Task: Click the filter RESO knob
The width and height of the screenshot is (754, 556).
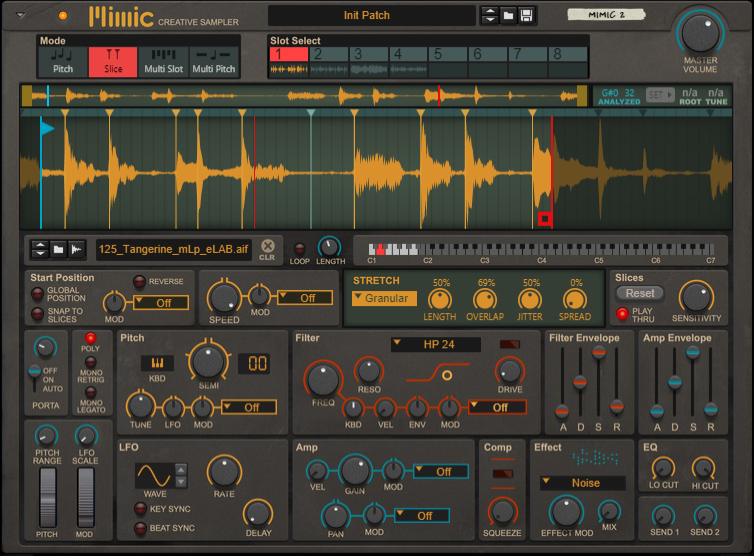Action: [x=369, y=371]
